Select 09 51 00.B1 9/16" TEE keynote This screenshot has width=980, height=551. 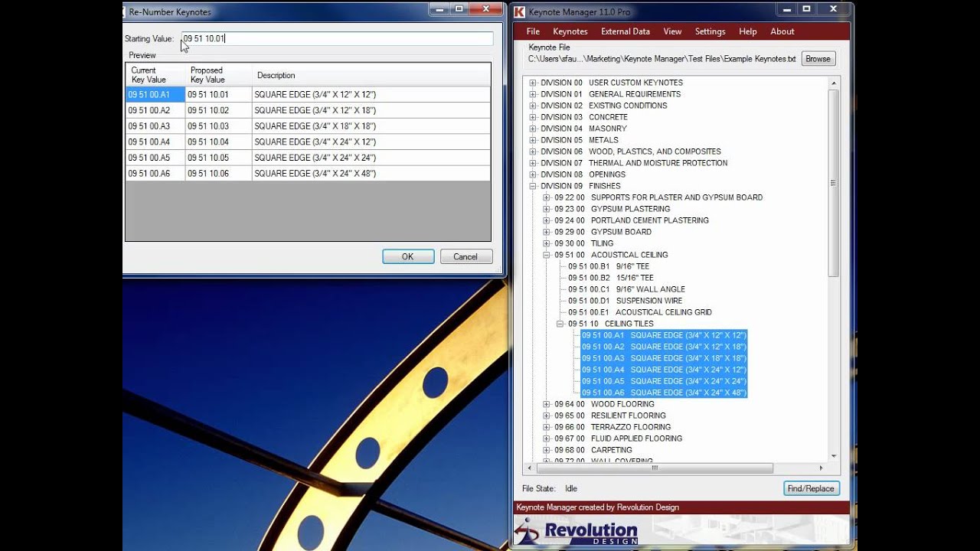[x=609, y=266]
